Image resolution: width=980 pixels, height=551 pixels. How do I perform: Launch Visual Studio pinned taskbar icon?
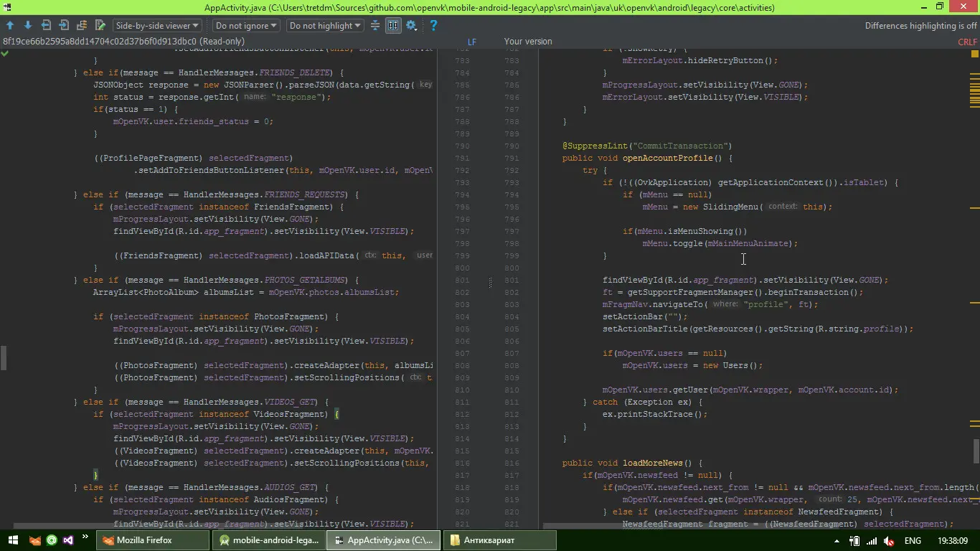click(x=68, y=540)
